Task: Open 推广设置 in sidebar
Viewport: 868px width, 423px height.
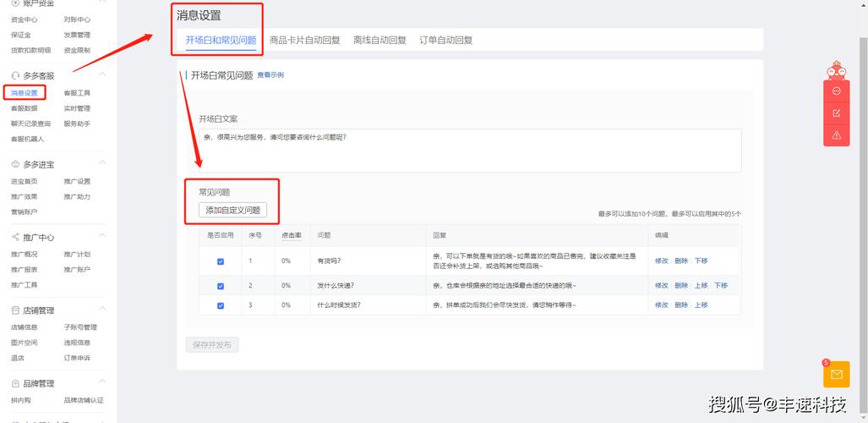Action: point(77,181)
